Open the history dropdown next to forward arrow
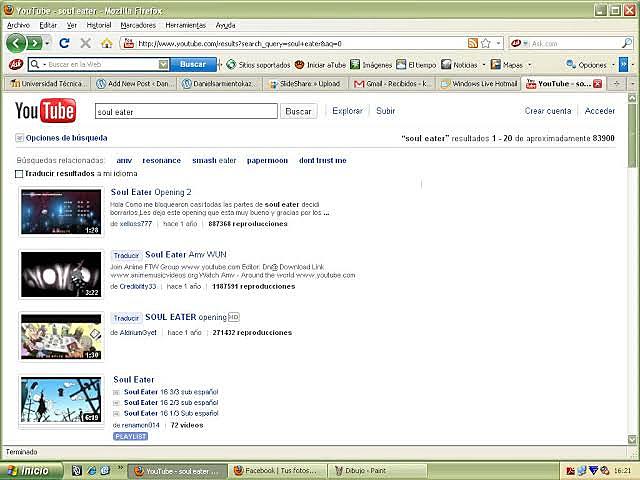640x480 pixels. point(48,43)
